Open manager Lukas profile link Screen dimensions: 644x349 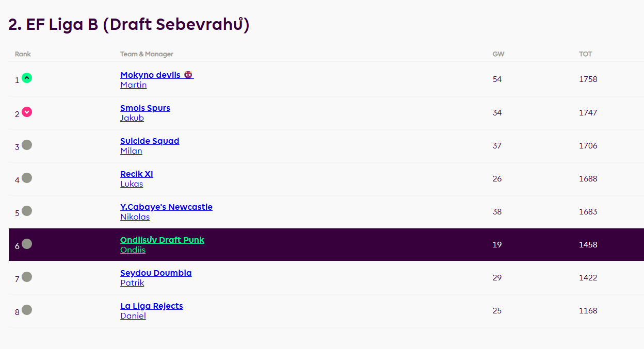pyautogui.click(x=132, y=184)
